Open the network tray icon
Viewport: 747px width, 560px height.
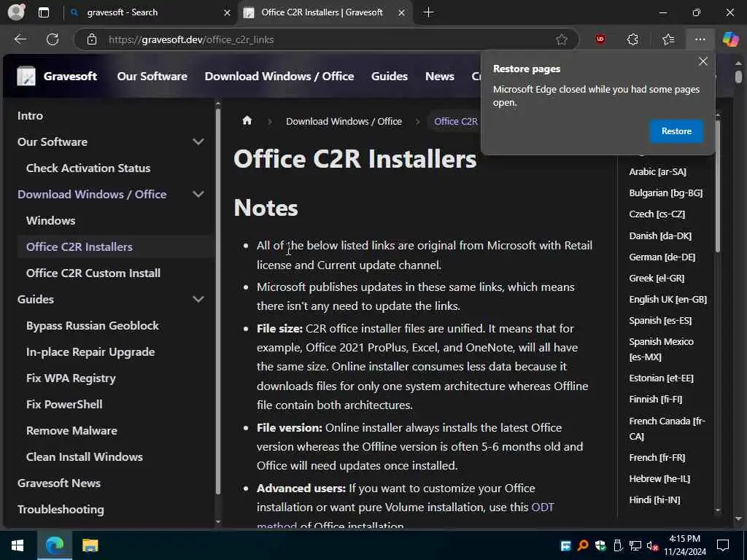click(635, 545)
